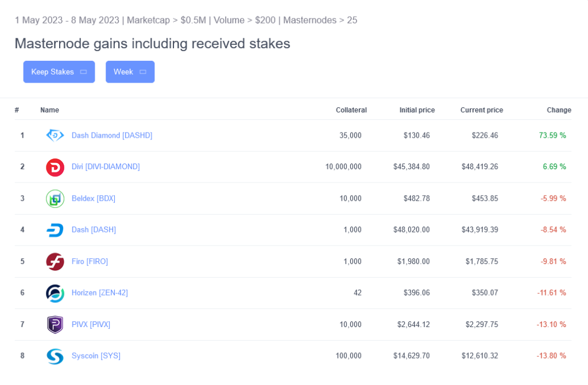The width and height of the screenshot is (588, 385).
Task: Open the Dash Diamond [DASHD] link
Action: [112, 135]
